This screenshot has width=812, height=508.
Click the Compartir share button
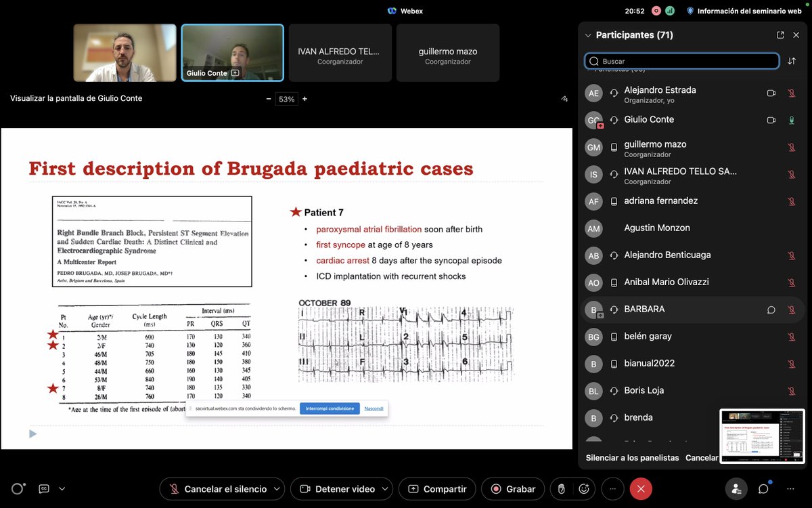point(437,489)
